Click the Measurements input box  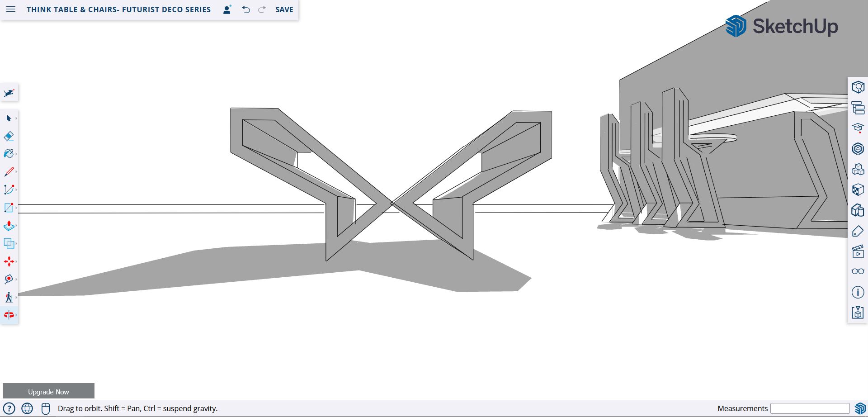[x=810, y=408]
